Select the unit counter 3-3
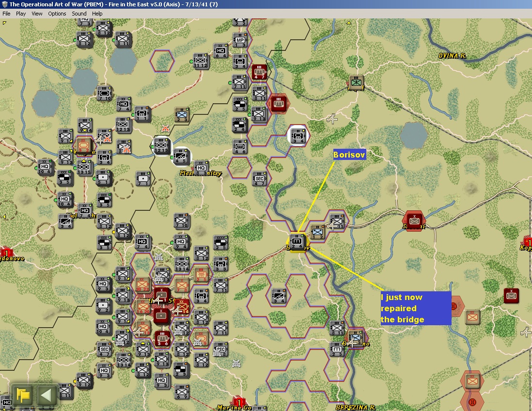Image resolution: width=532 pixels, height=411 pixels. tap(220, 264)
